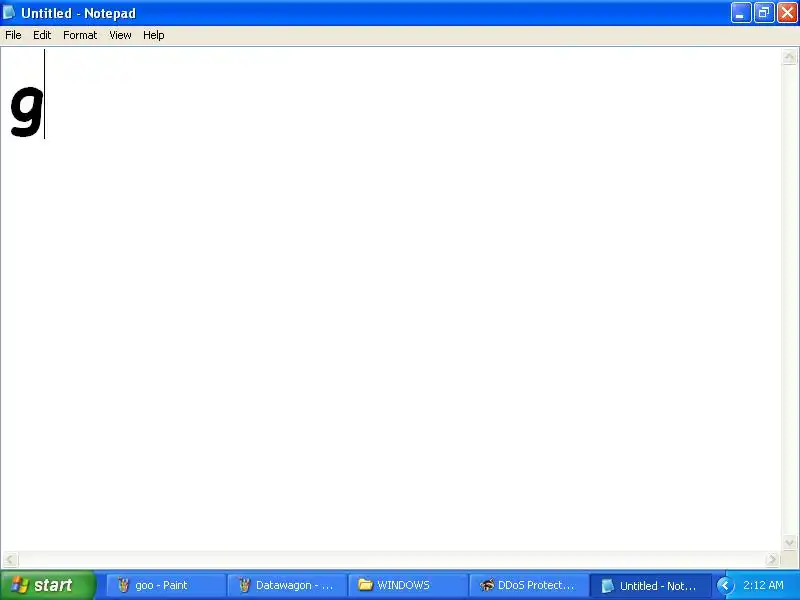Open the Format menu
Viewport: 800px width, 600px height.
pos(80,35)
